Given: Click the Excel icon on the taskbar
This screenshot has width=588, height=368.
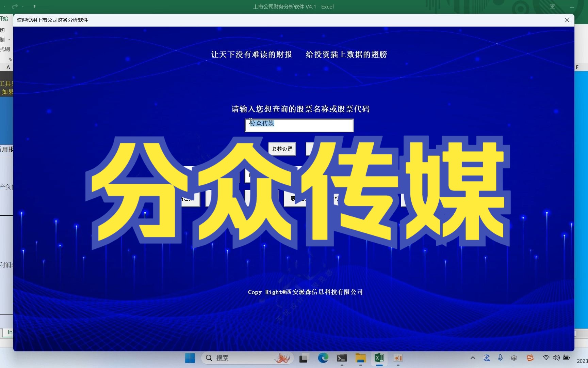Looking at the screenshot, I should (379, 358).
